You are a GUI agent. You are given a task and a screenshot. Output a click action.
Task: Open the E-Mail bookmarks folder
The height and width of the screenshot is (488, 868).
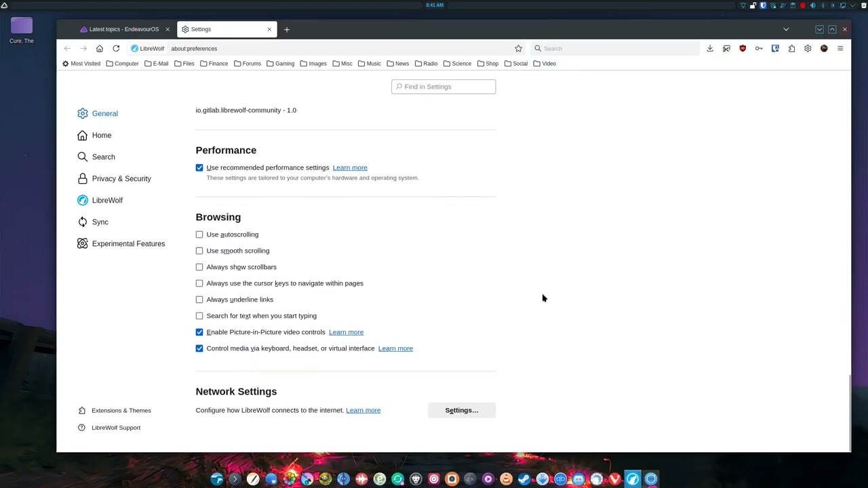coord(156,64)
